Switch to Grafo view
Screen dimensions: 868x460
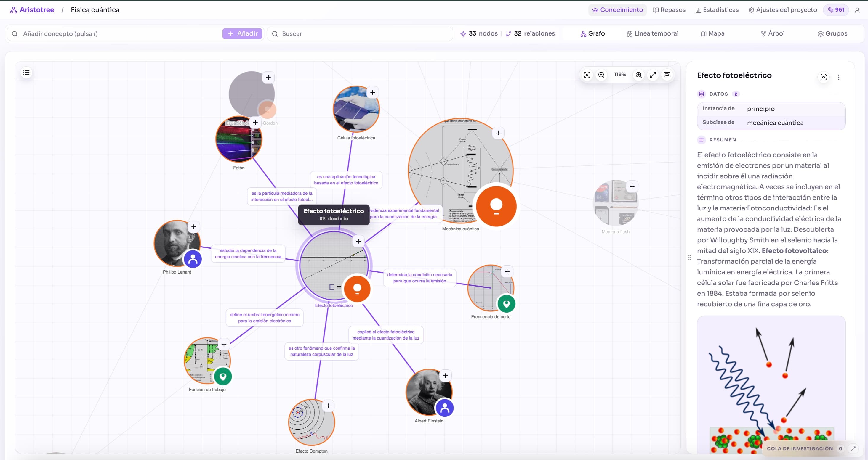tap(592, 34)
